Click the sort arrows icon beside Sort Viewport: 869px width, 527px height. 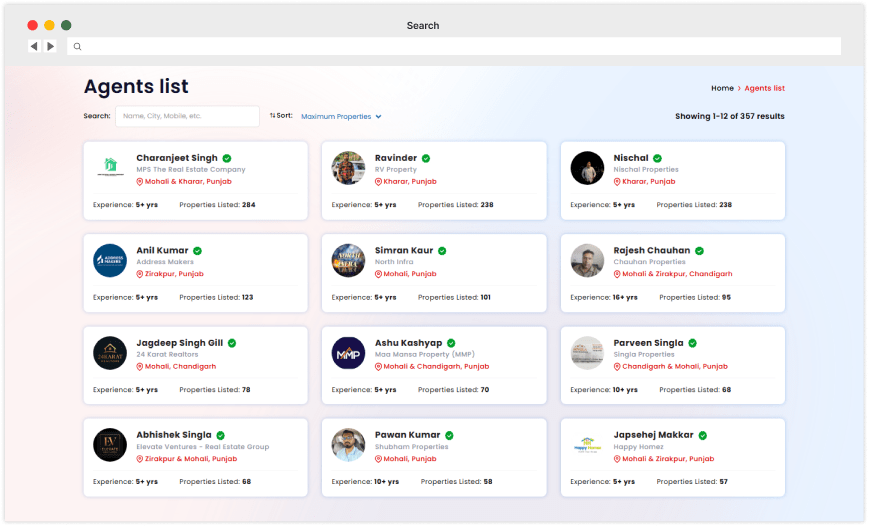pyautogui.click(x=272, y=116)
